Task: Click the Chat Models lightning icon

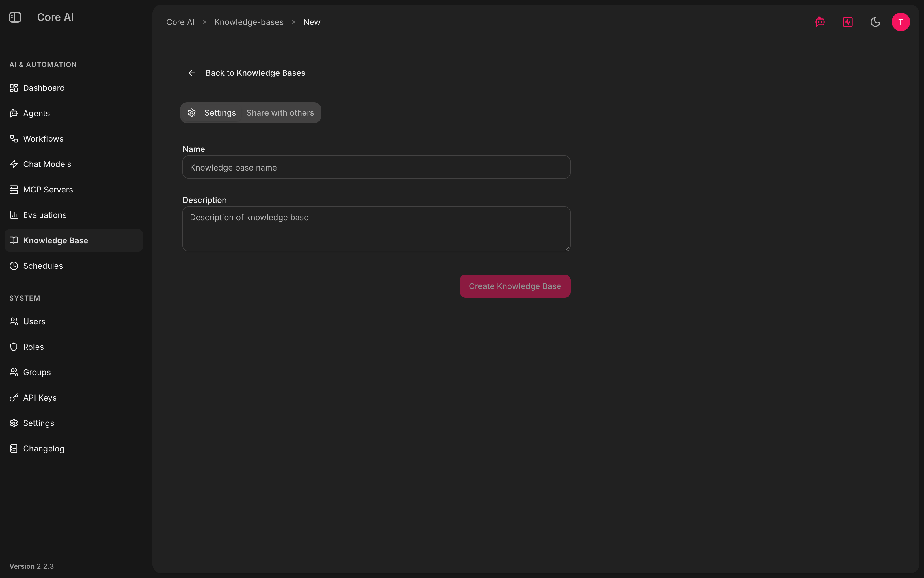Action: (x=14, y=164)
